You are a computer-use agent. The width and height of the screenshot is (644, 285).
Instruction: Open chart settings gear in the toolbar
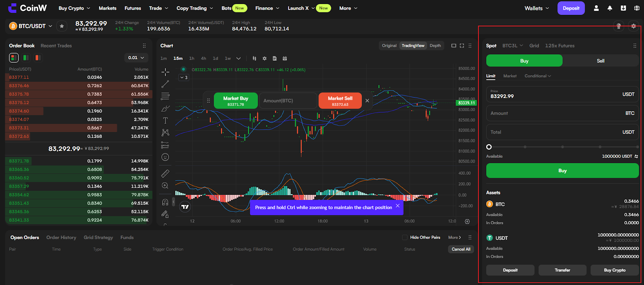[x=264, y=58]
